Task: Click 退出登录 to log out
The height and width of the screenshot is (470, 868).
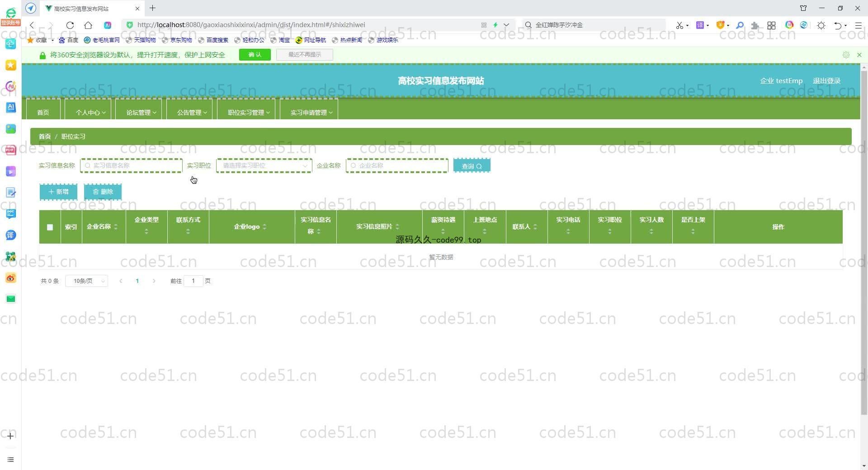Action: click(826, 81)
